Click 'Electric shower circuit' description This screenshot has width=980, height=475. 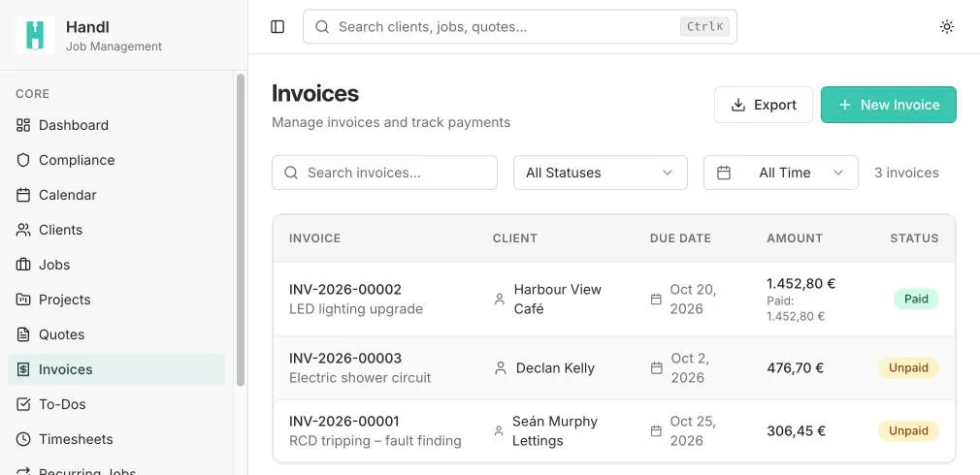360,378
